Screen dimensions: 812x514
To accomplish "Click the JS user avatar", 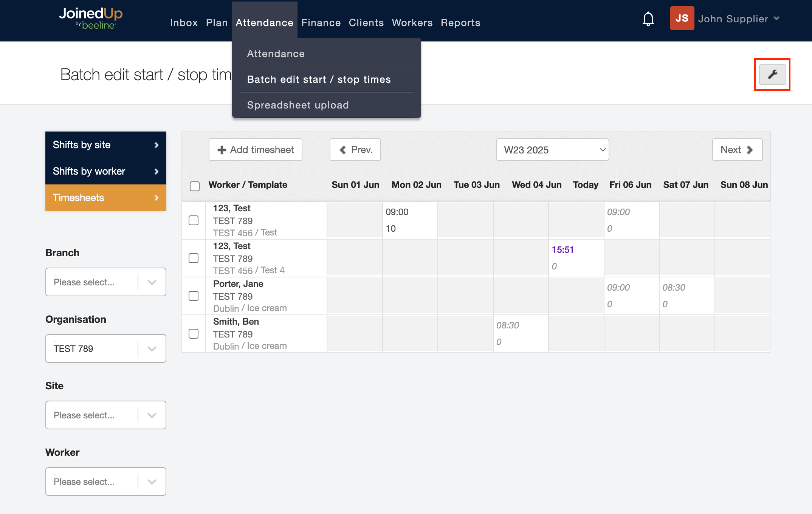I will [682, 18].
